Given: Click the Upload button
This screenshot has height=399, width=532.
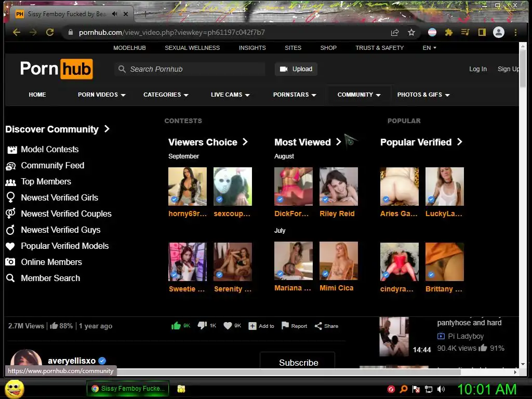Looking at the screenshot, I should coord(296,69).
